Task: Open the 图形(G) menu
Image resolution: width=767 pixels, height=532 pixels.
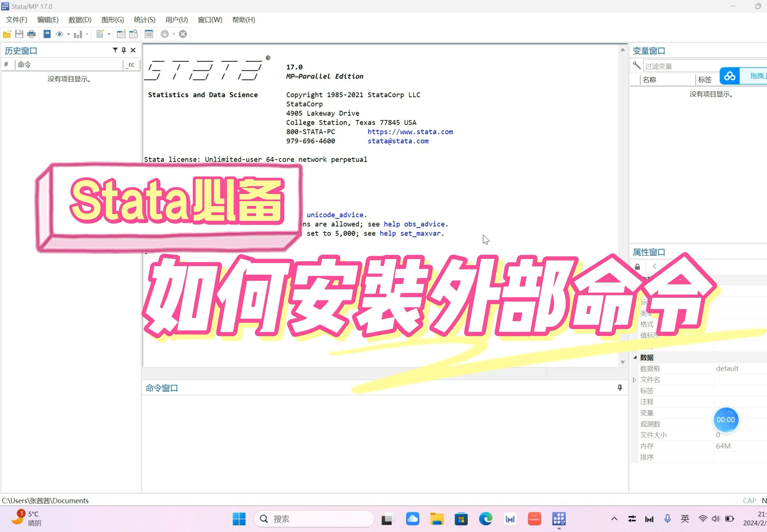Action: 113,20
